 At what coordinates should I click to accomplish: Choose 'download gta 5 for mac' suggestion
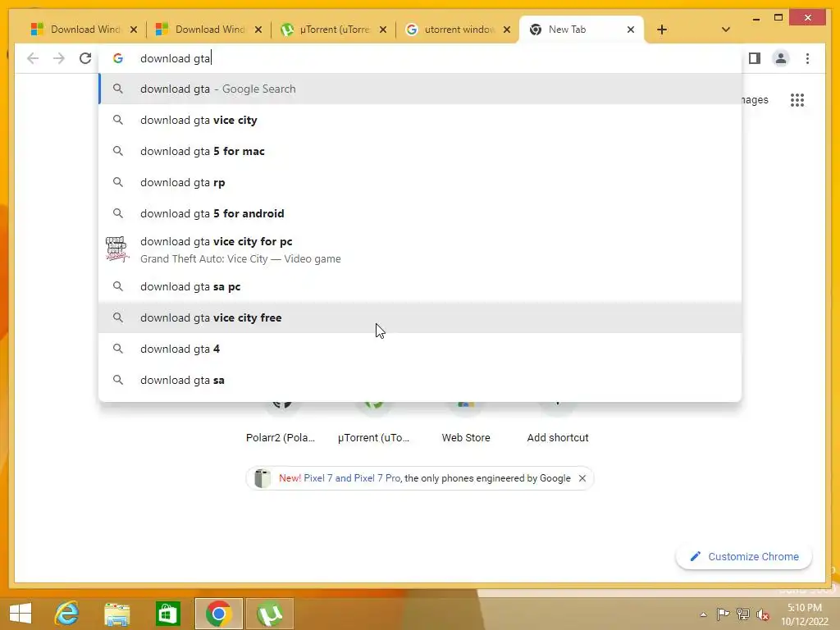click(420, 151)
